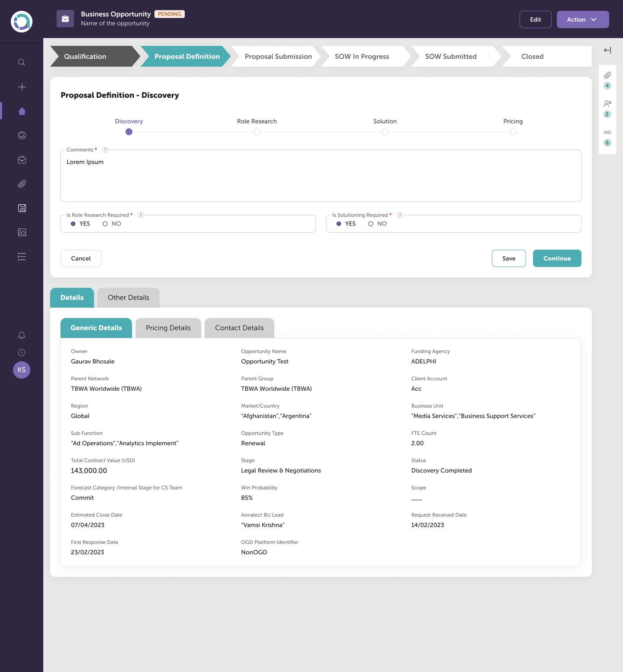
Task: Collapse the right side panel arrow
Action: [x=607, y=50]
